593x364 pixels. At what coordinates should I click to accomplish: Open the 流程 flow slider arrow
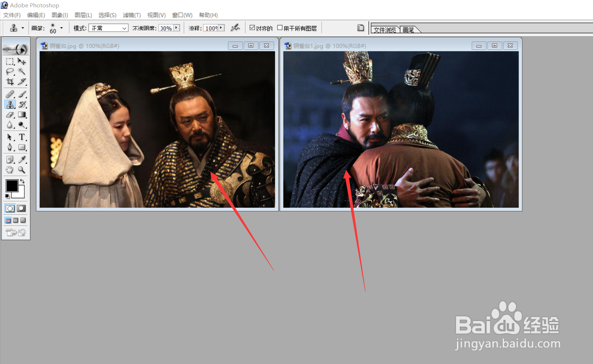221,28
